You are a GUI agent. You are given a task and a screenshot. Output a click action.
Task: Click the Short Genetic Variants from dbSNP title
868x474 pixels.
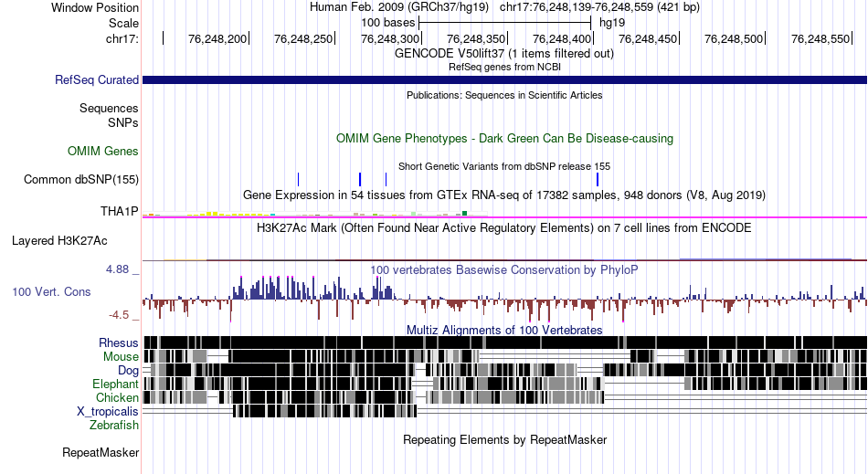coord(504,166)
